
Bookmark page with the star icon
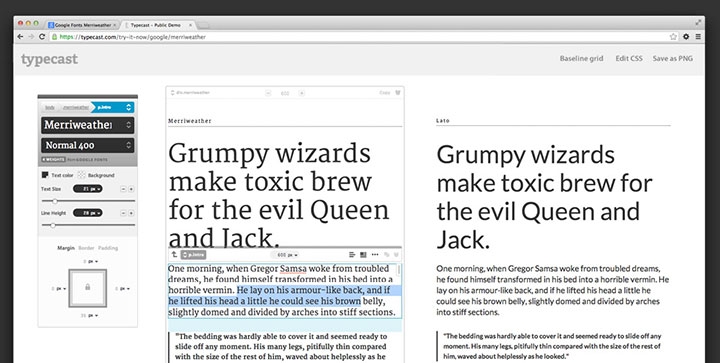pos(673,37)
